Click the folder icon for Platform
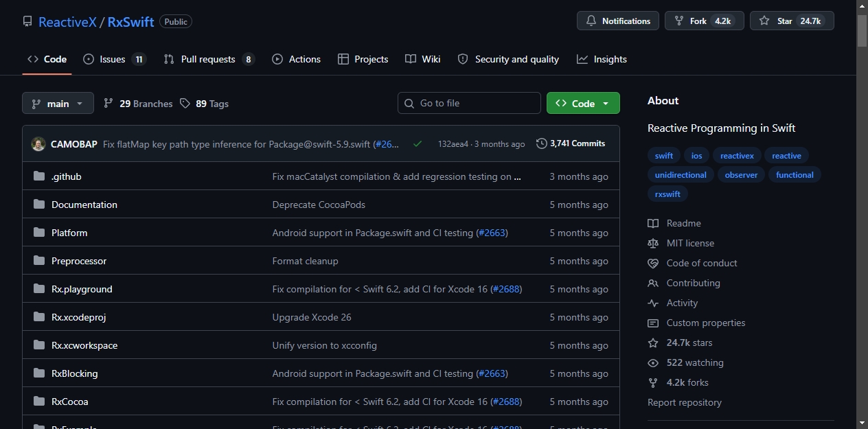 [x=38, y=233]
